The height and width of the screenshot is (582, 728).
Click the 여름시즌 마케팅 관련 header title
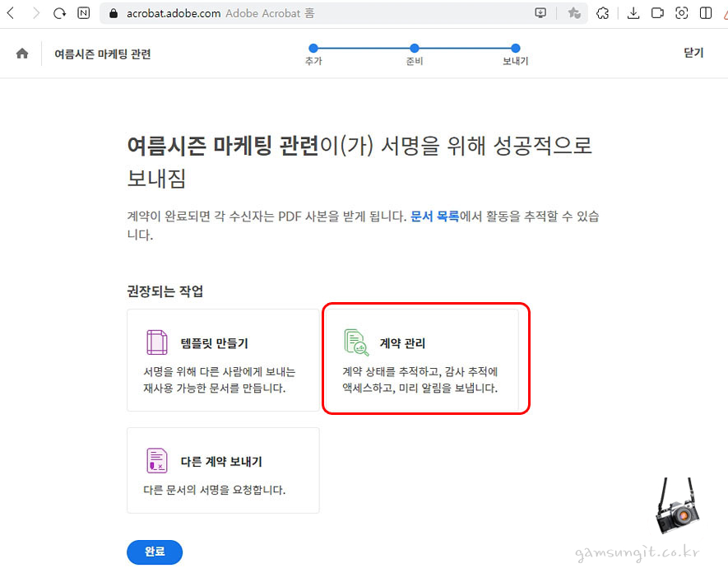(x=103, y=54)
